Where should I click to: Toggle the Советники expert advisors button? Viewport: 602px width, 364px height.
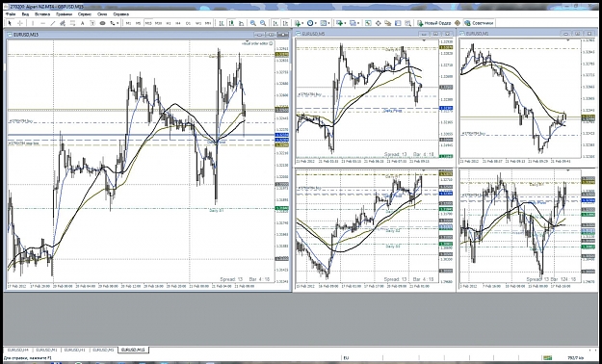point(479,23)
